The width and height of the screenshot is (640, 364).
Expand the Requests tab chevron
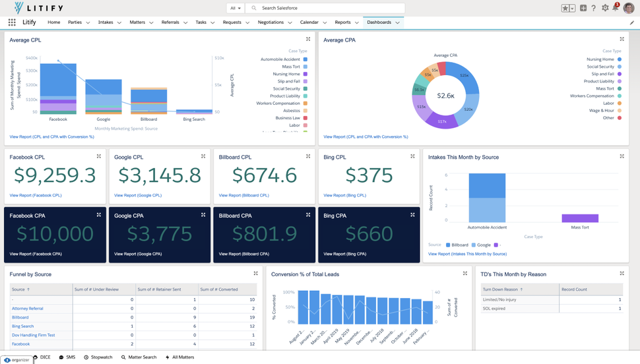point(247,23)
